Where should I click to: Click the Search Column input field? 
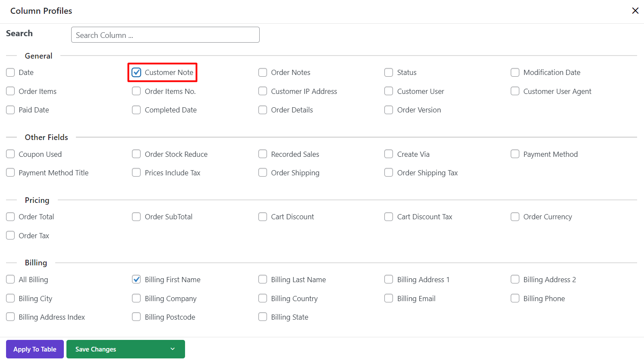coord(165,35)
